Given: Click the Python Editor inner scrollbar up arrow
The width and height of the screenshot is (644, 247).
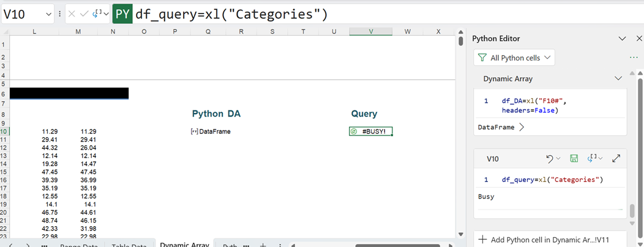Looking at the screenshot, I should 632,72.
